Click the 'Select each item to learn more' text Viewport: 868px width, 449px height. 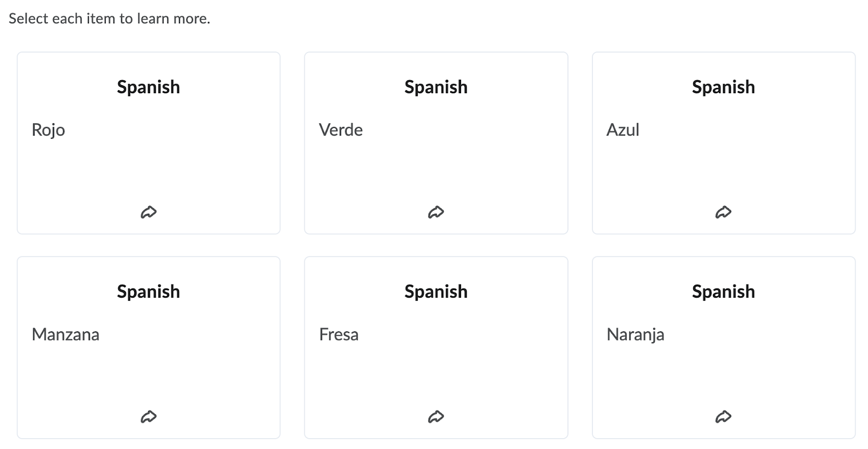tap(109, 18)
